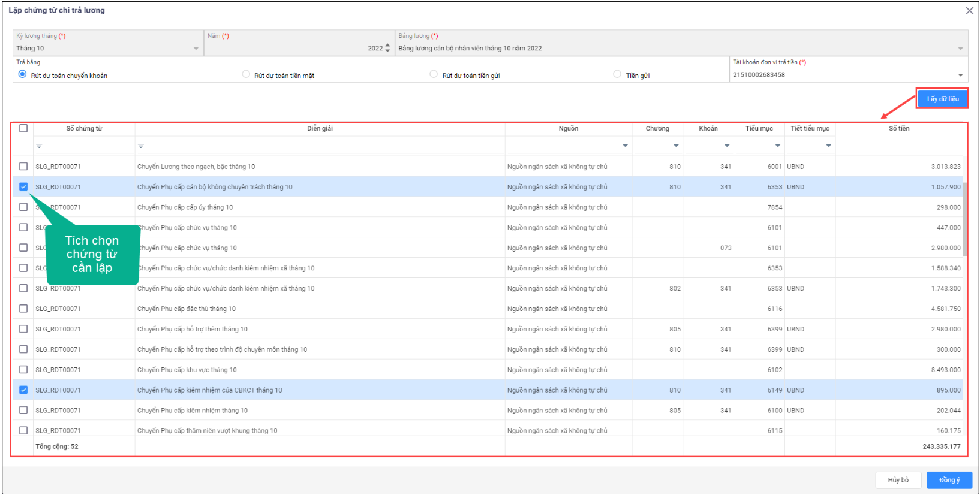
Task: Click 'Chuyển Phụ cấp hỗ trợ theo trình độ chuyên môn' cell
Action: (x=320, y=349)
